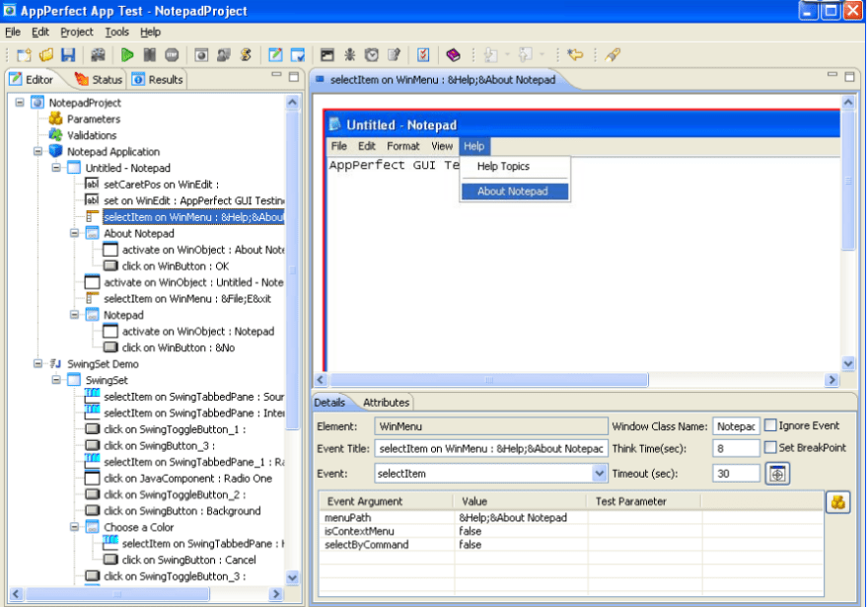Open the Tools menu
The height and width of the screenshot is (607, 868).
(117, 32)
